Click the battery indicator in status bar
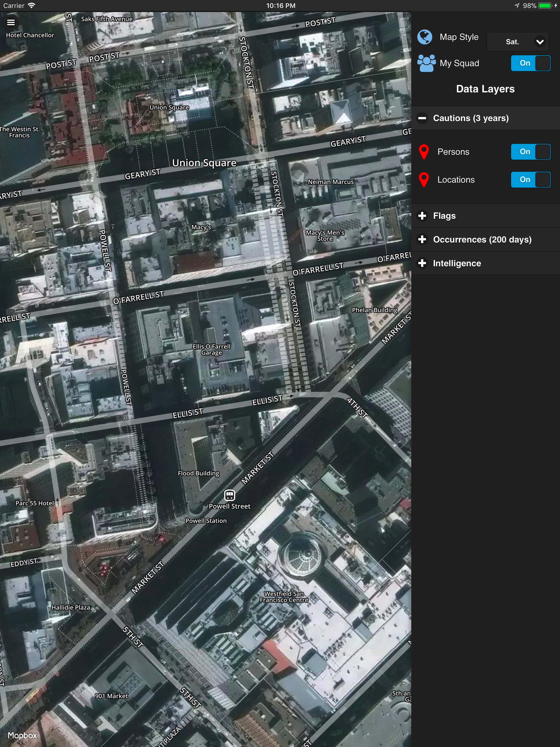Viewport: 560px width, 747px height. (545, 6)
